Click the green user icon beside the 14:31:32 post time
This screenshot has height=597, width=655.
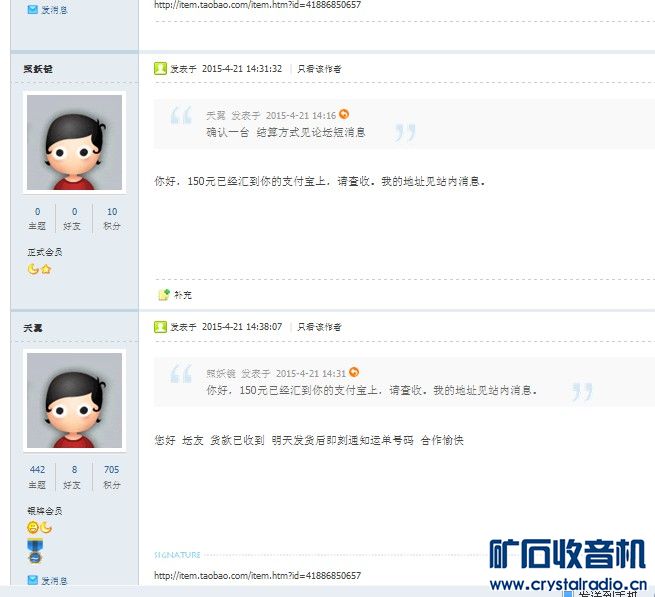pyautogui.click(x=160, y=69)
